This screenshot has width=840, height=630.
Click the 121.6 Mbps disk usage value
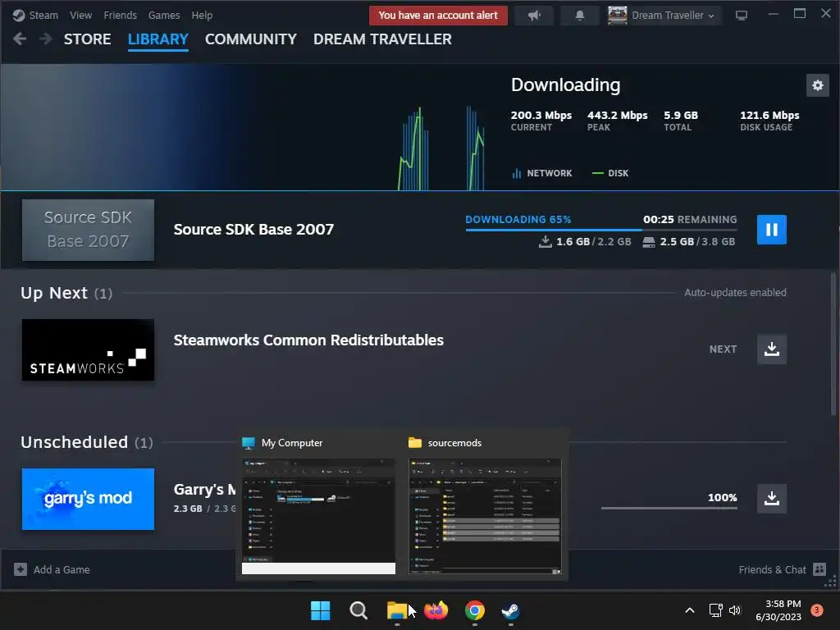[769, 115]
